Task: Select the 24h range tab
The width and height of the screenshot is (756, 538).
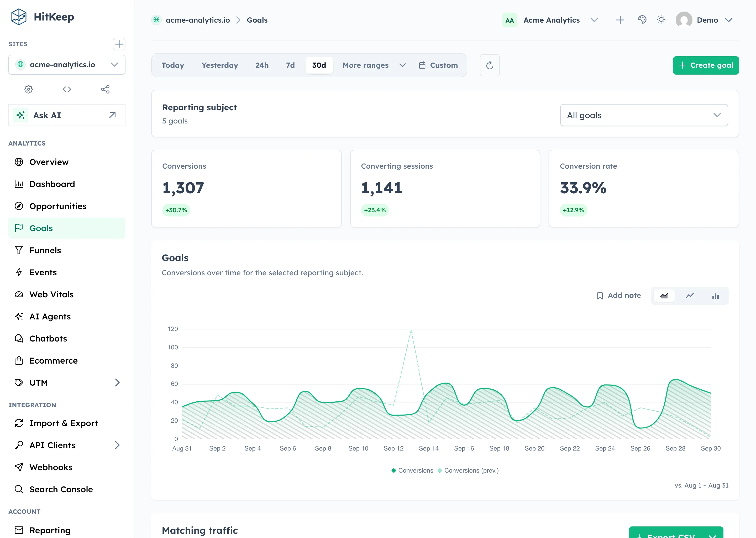Action: point(262,65)
